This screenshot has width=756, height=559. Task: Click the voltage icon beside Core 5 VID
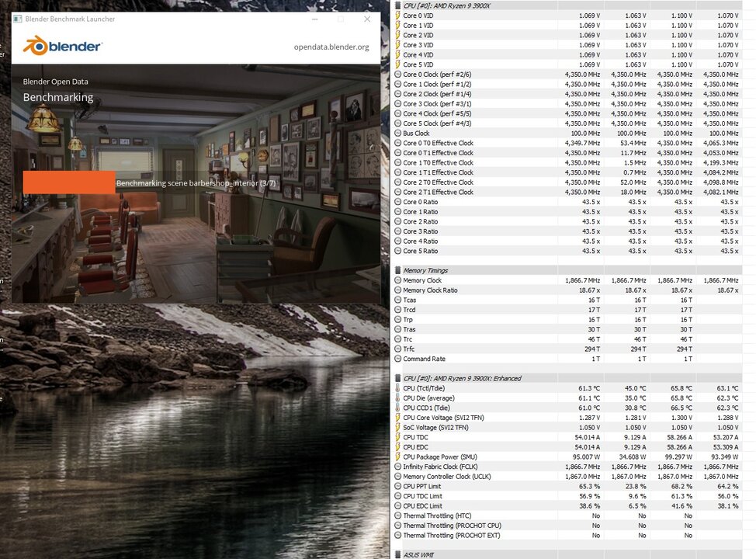pyautogui.click(x=397, y=64)
